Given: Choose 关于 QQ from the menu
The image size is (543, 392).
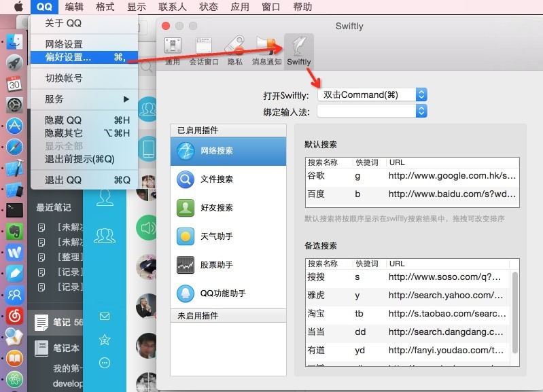Looking at the screenshot, I should (x=84, y=23).
